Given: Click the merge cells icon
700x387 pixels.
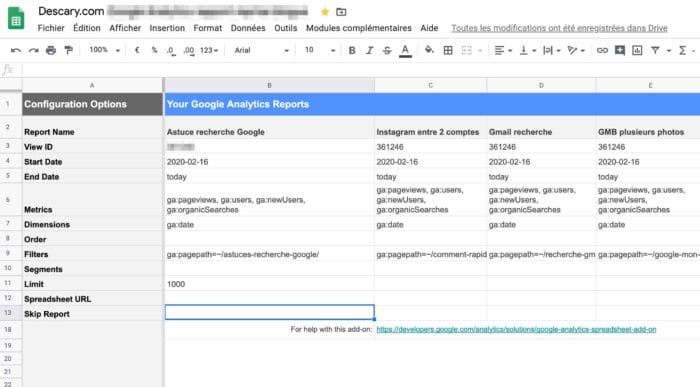Looking at the screenshot, I should click(467, 50).
